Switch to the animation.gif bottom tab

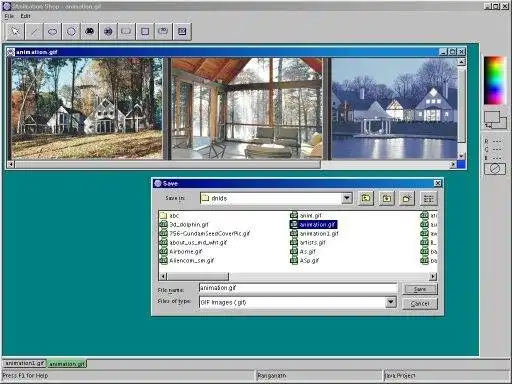click(x=67, y=364)
